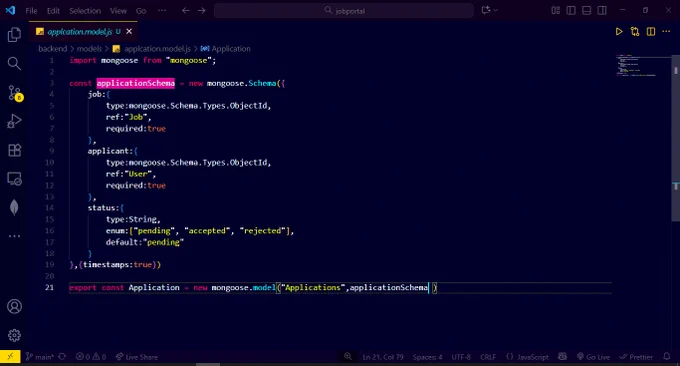Click Prettier formatter status
This screenshot has width=680, height=366.
click(636, 357)
